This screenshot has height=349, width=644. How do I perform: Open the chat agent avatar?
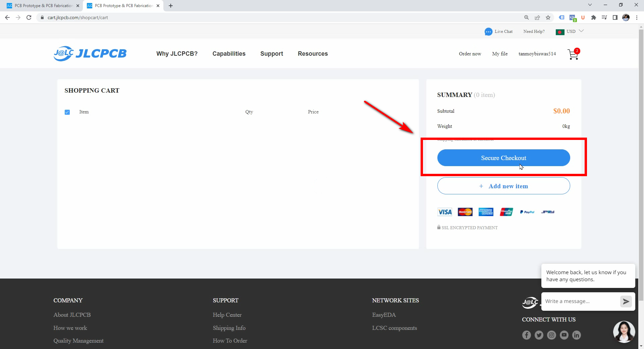624,332
